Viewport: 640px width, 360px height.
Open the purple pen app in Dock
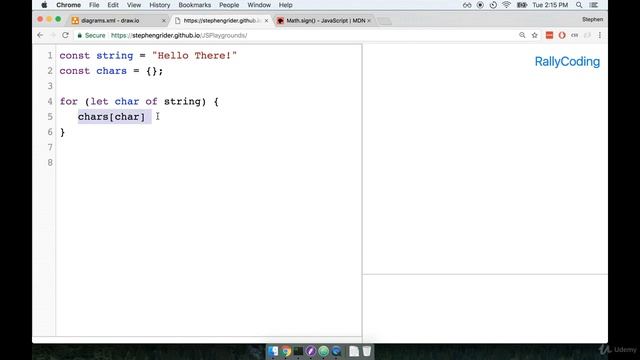(311, 351)
